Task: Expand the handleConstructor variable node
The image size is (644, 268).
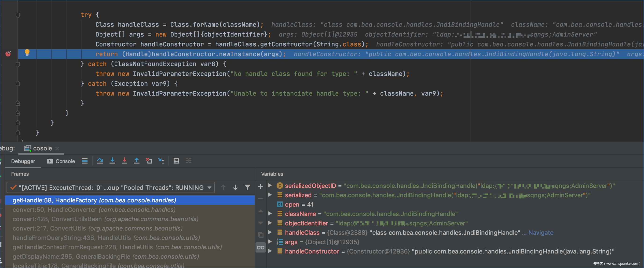Action: tap(270, 251)
